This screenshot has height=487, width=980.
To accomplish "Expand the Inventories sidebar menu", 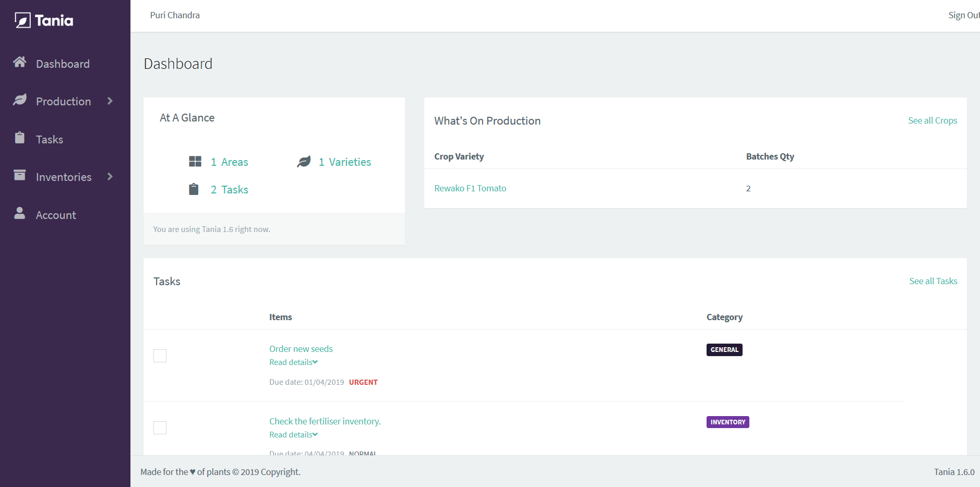I will tap(110, 177).
